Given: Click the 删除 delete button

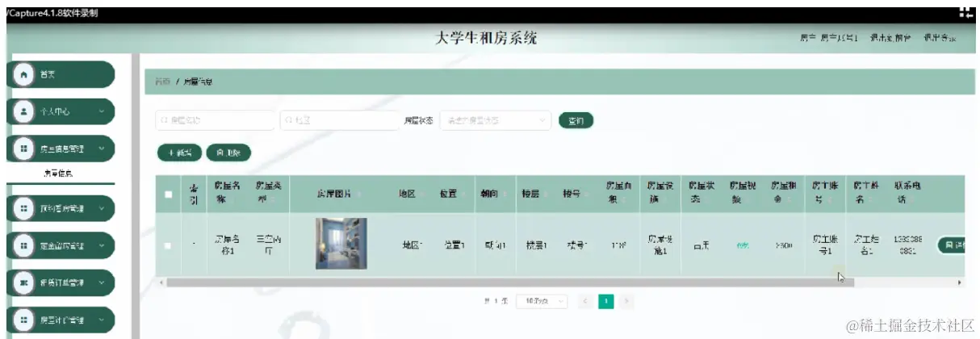Looking at the screenshot, I should point(228,153).
